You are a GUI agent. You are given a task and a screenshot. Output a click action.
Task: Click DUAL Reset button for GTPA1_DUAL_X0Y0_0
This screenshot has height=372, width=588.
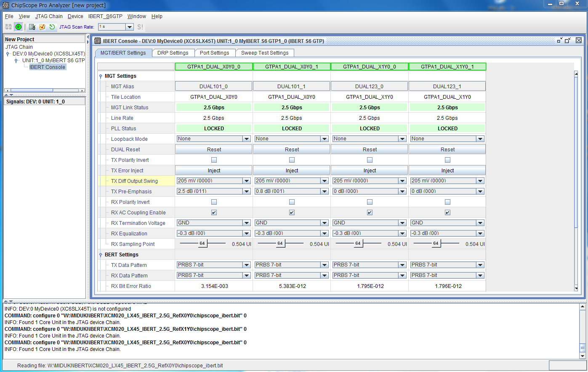214,149
